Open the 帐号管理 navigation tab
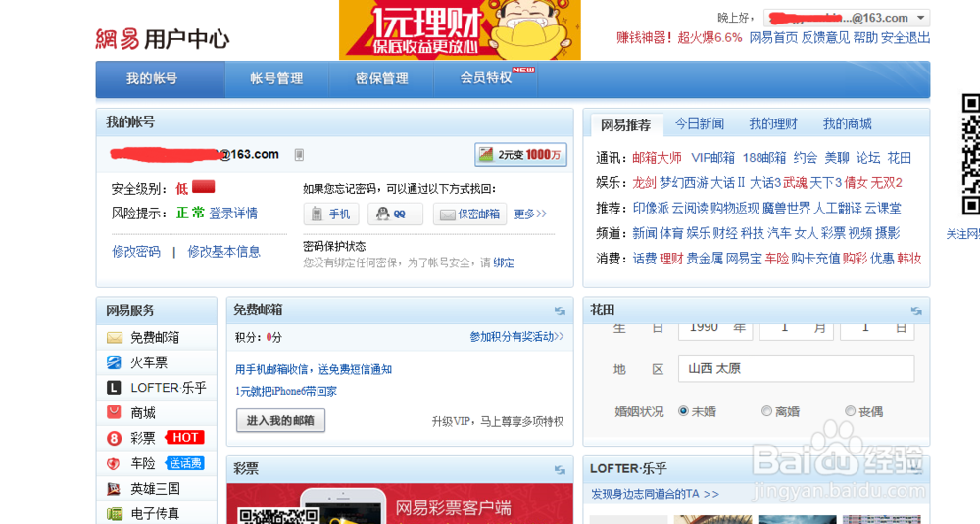 (277, 78)
